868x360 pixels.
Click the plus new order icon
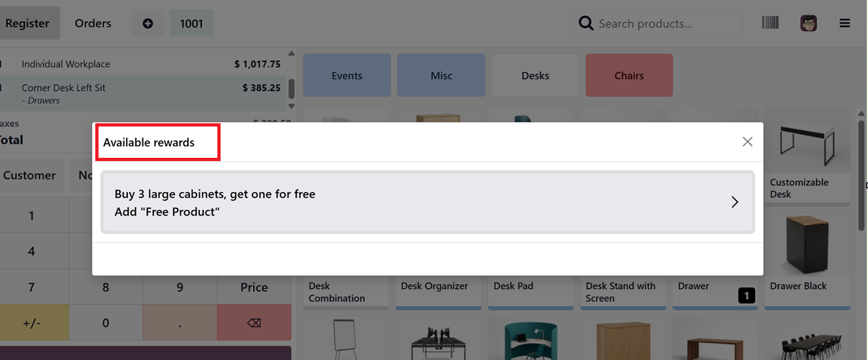click(147, 23)
